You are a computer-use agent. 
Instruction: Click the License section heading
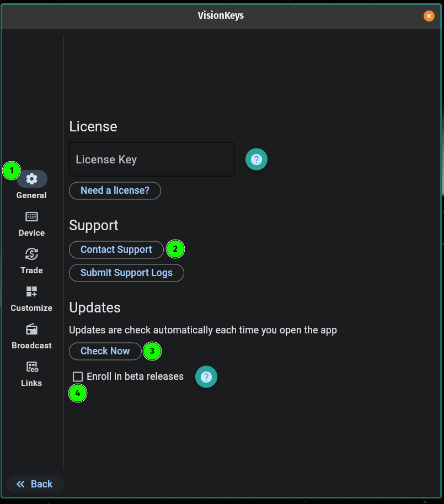click(93, 126)
